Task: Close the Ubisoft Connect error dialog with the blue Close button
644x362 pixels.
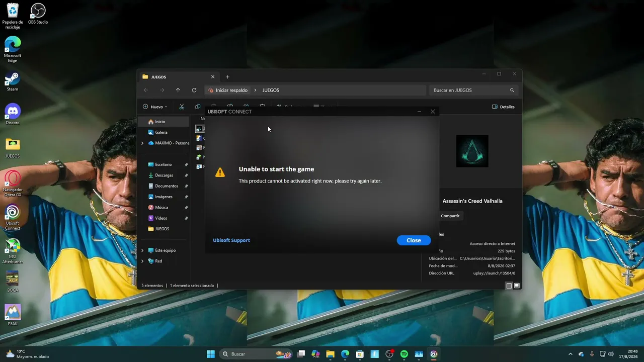Action: pyautogui.click(x=414, y=240)
